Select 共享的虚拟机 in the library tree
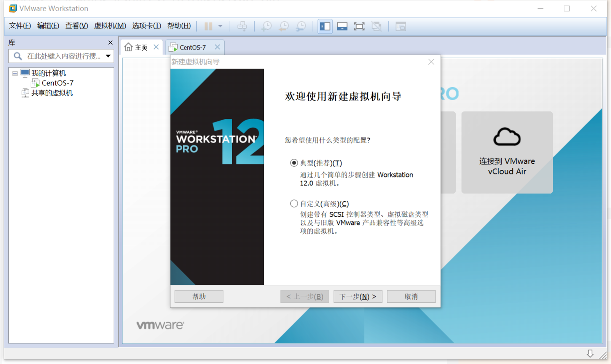The width and height of the screenshot is (611, 364). [x=52, y=93]
